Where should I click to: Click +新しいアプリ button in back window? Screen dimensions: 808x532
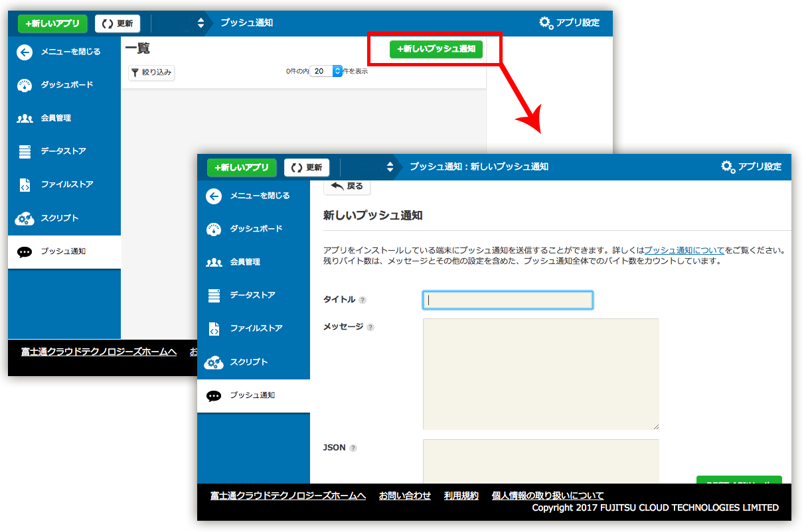pyautogui.click(x=52, y=23)
